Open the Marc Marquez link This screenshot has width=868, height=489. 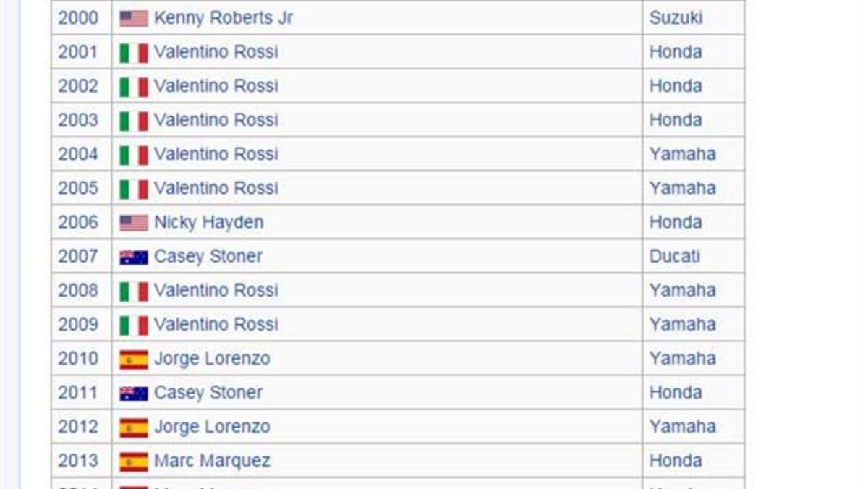(x=212, y=461)
